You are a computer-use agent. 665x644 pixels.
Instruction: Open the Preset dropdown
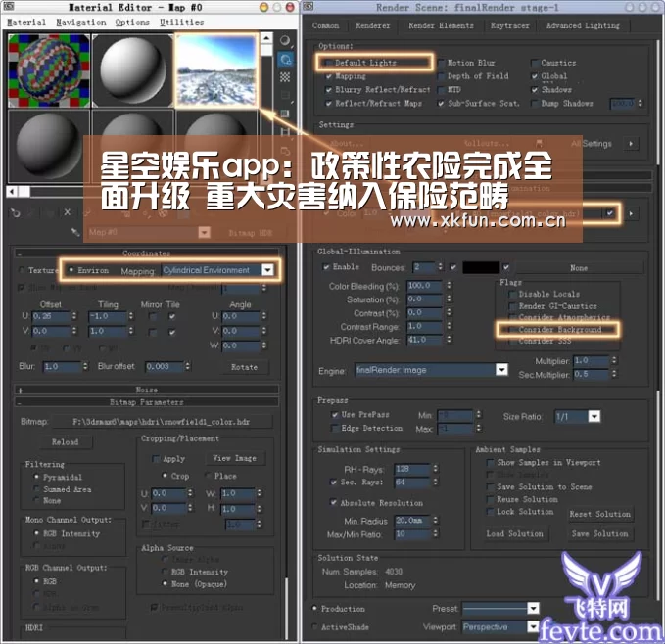[533, 609]
